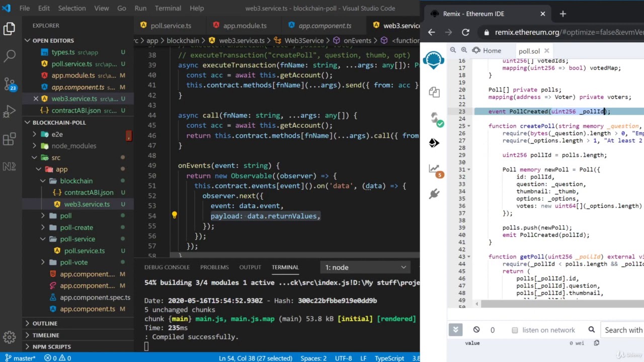644x362 pixels.
Task: Click the Remix address bar URL
Action: point(569,32)
